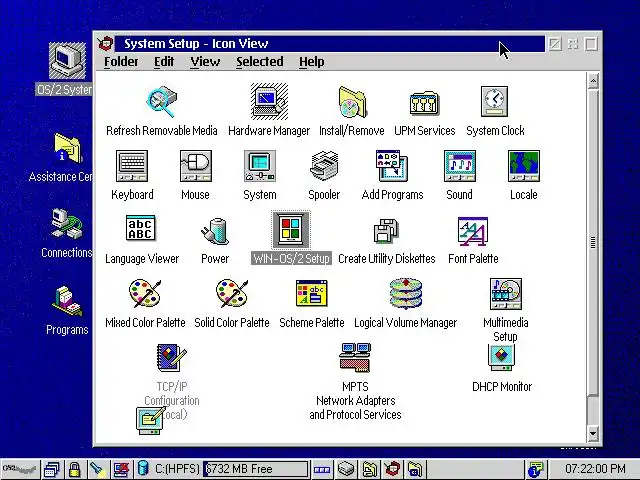Click the flashlight find icon
The width and height of the screenshot is (640, 480).
click(98, 469)
